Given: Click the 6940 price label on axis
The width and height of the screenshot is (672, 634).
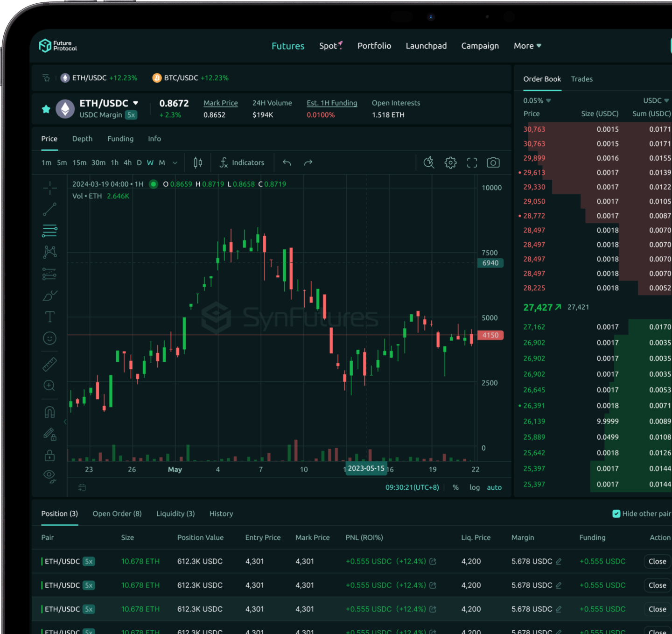Looking at the screenshot, I should tap(490, 263).
